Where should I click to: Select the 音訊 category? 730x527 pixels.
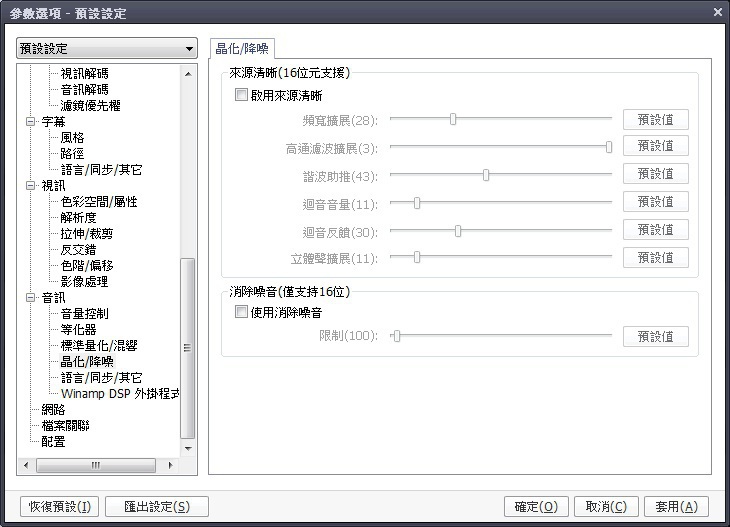coord(53,297)
